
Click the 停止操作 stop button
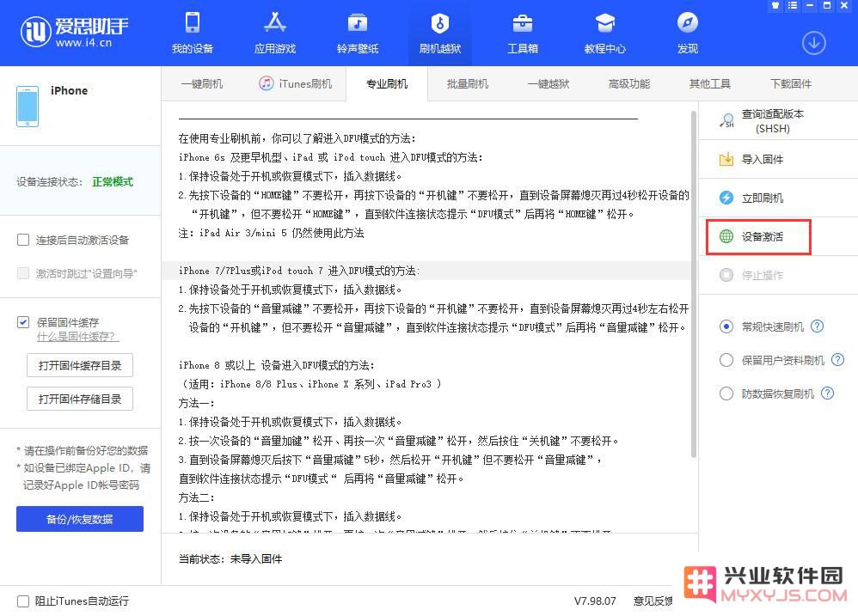(x=778, y=275)
